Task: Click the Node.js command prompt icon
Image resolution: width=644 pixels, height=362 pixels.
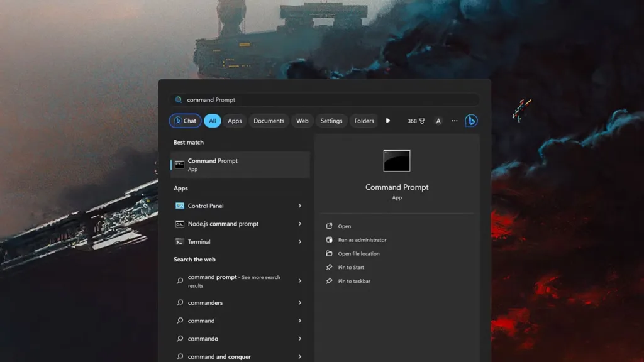Action: pos(179,224)
